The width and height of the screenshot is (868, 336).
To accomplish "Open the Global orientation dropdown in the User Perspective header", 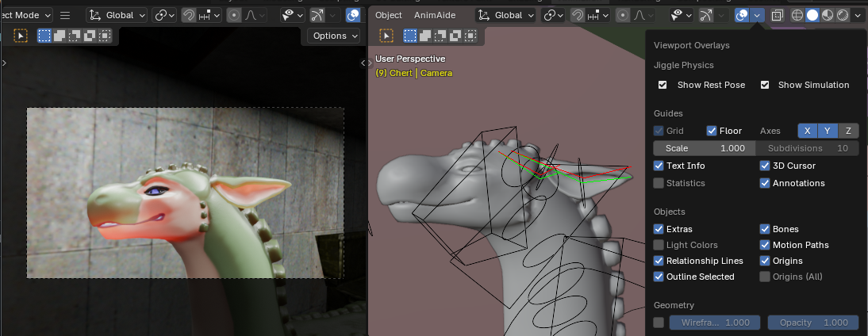I will coord(506,16).
